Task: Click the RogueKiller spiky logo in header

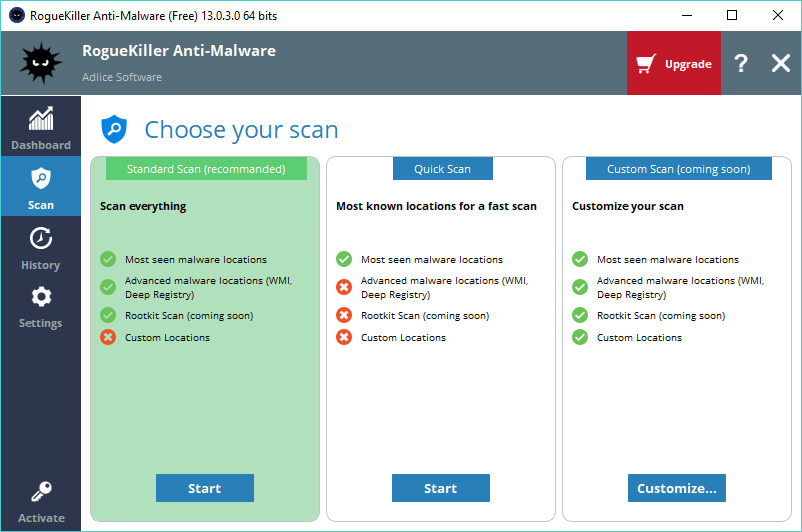Action: click(x=40, y=63)
